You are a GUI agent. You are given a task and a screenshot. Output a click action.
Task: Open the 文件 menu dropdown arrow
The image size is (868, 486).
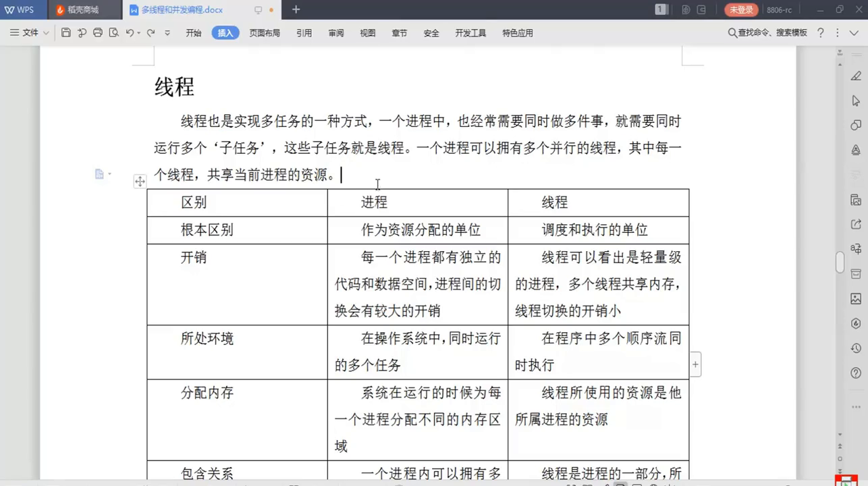46,33
